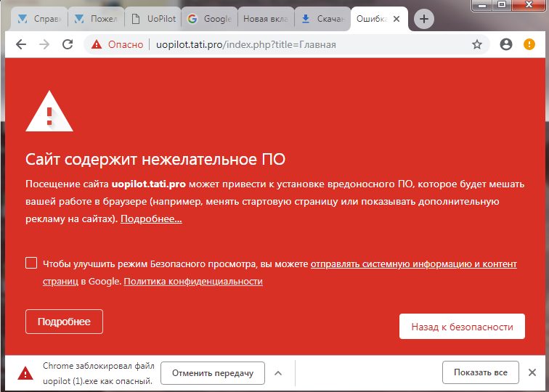Bookmark page with the star icon

tap(477, 44)
